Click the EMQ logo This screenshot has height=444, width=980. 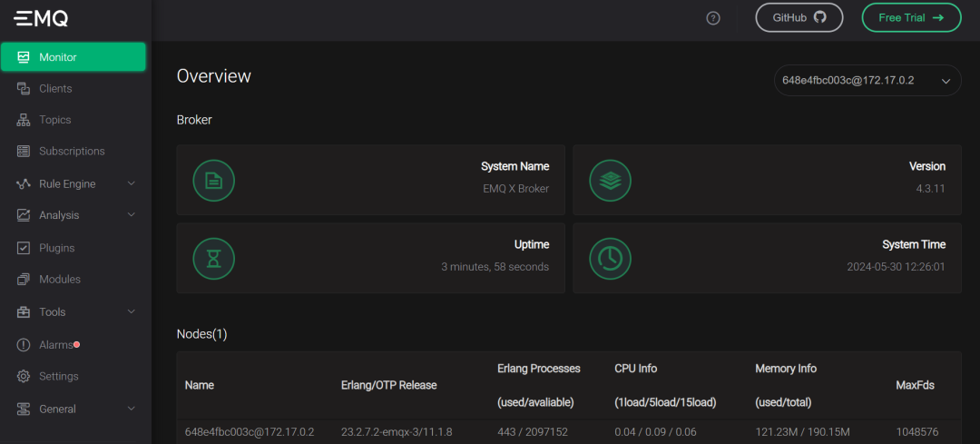[x=41, y=18]
